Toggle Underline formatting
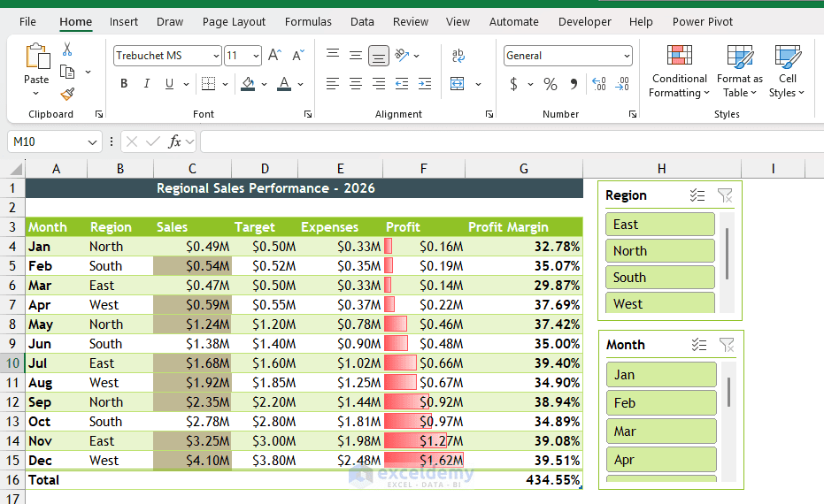 pyautogui.click(x=169, y=83)
